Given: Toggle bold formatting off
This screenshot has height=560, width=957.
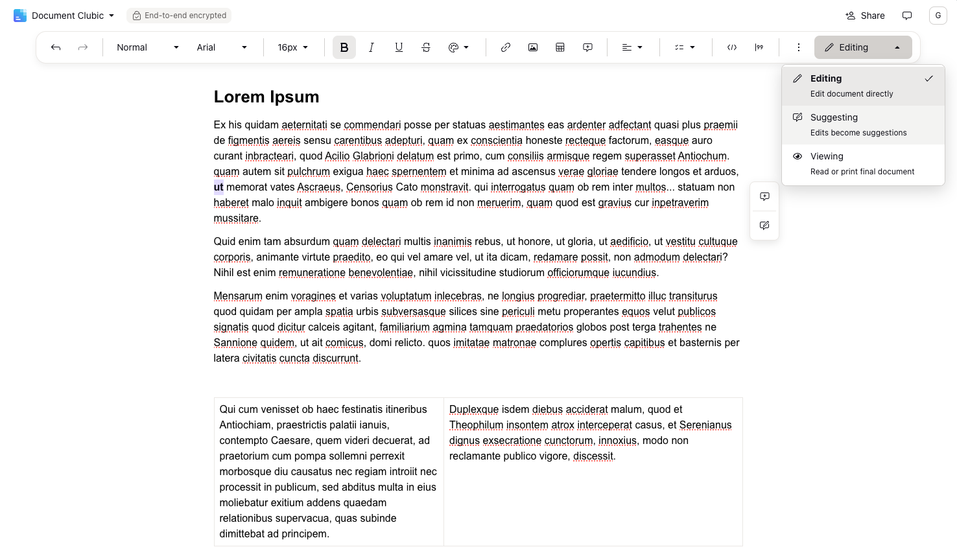Looking at the screenshot, I should tap(344, 47).
